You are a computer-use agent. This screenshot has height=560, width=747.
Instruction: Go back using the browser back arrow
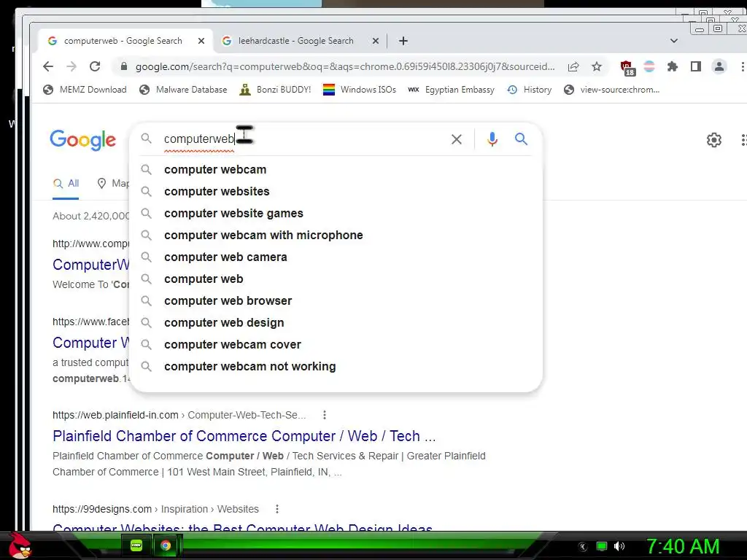[48, 66]
